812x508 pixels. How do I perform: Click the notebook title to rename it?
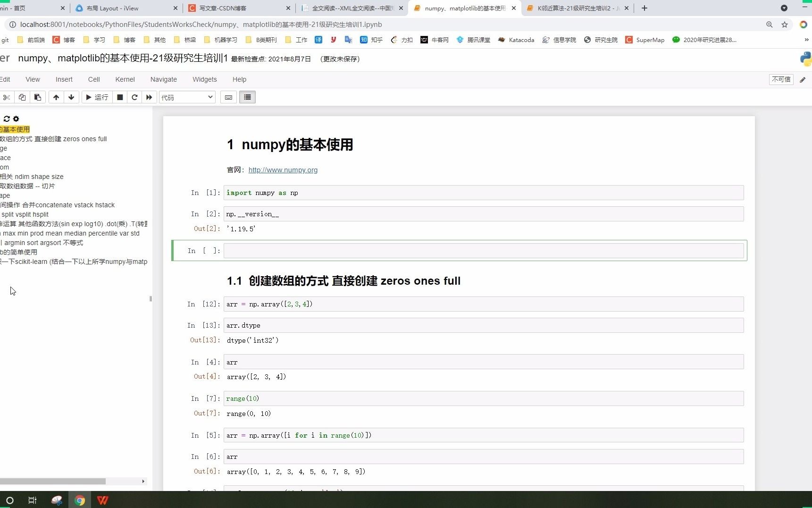[x=123, y=58]
